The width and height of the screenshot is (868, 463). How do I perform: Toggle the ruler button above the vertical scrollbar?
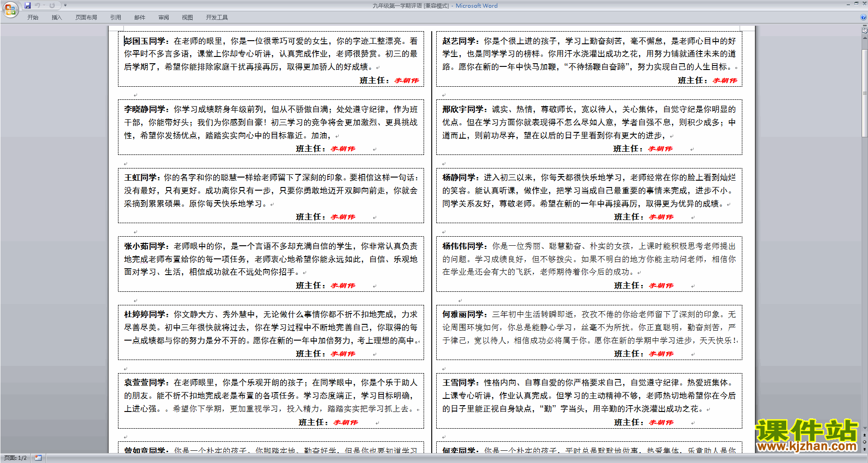tap(865, 31)
